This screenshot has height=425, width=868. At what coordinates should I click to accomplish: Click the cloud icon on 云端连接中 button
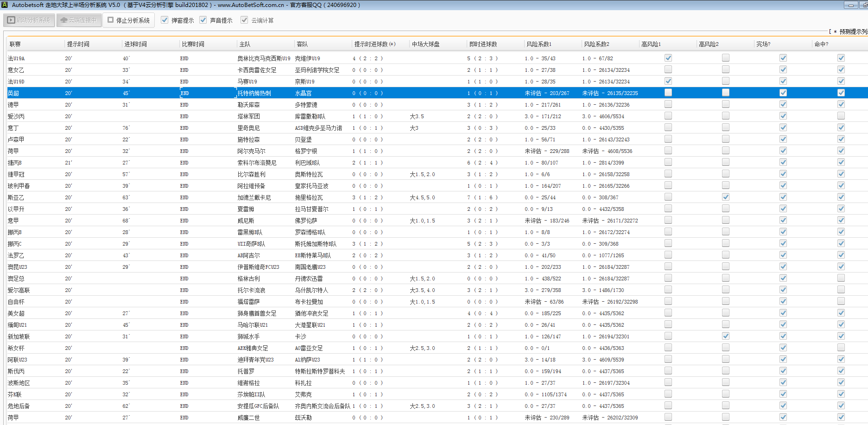tap(64, 20)
